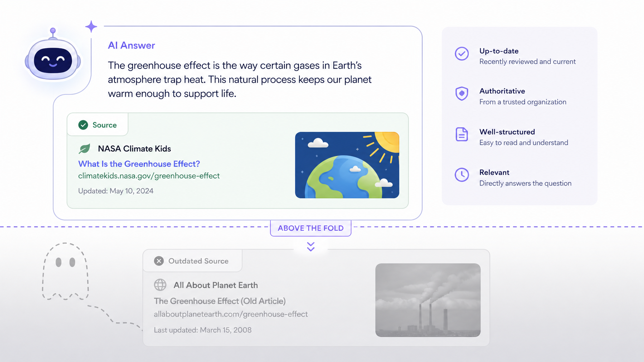This screenshot has height=362, width=644.
Task: Click the Well-structured document icon
Action: point(461,134)
